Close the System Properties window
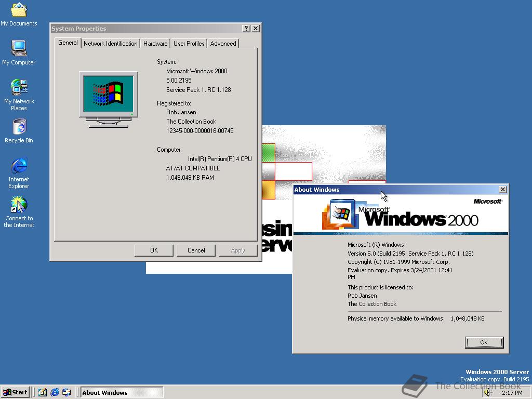Screen dimensions: 532x399 [x=256, y=29]
